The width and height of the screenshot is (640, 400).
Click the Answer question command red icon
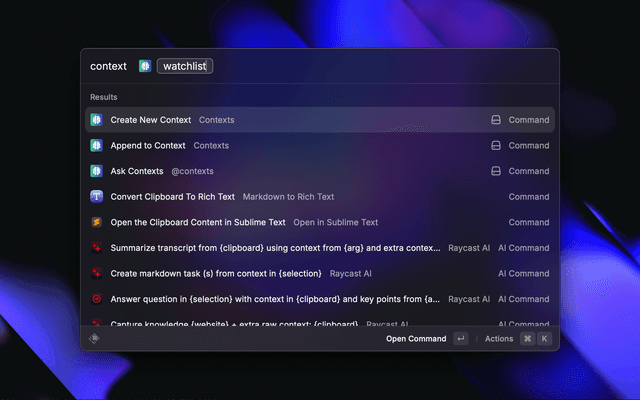[97, 299]
